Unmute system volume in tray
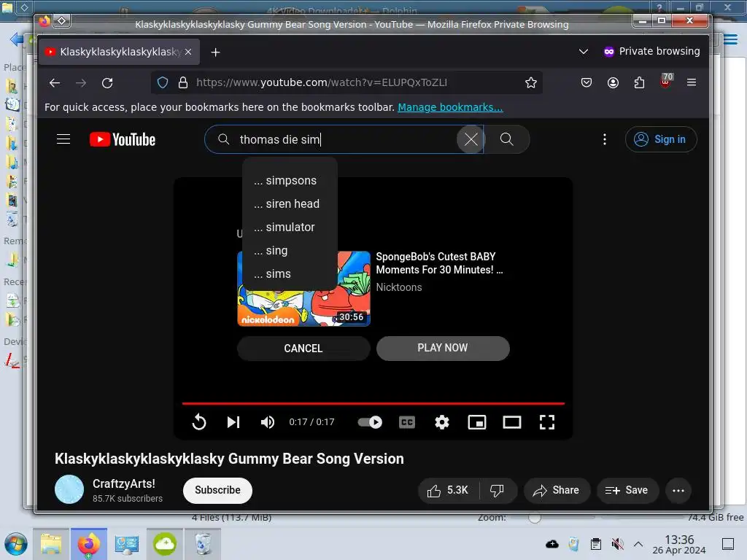 click(617, 544)
